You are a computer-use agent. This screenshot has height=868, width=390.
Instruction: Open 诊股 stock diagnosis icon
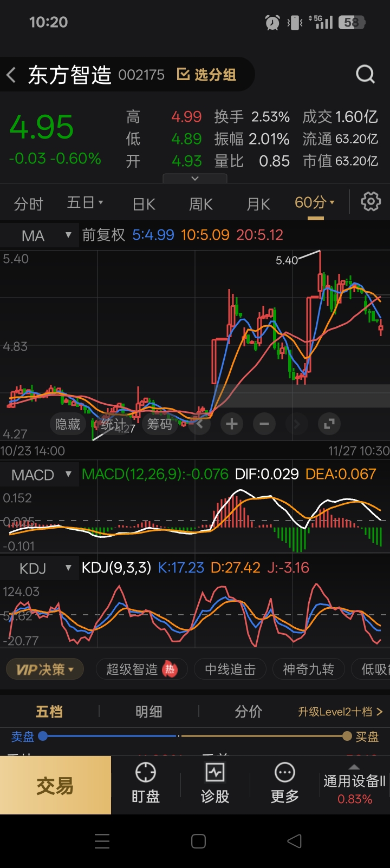[215, 784]
